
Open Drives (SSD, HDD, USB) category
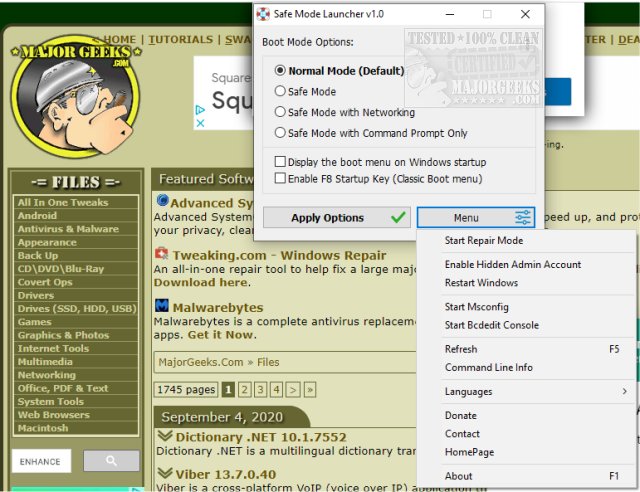click(x=76, y=309)
